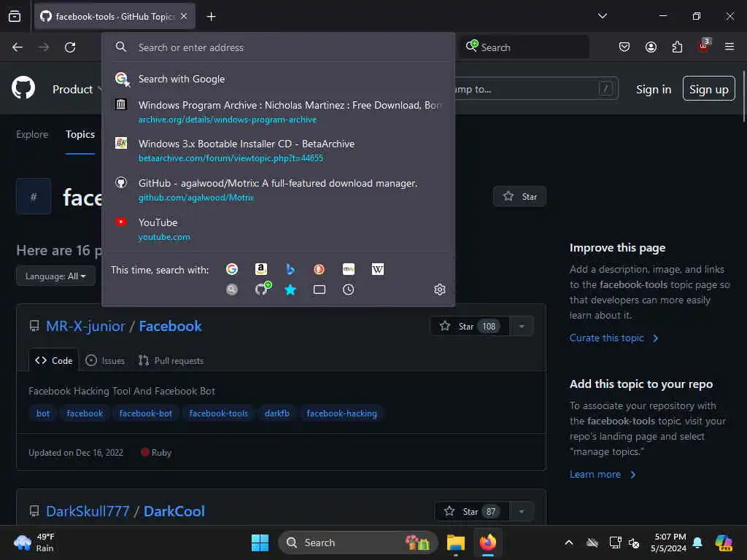Click the Windows taskbar Search box
Image resolution: width=747 pixels, height=560 pixels.
coord(357,542)
